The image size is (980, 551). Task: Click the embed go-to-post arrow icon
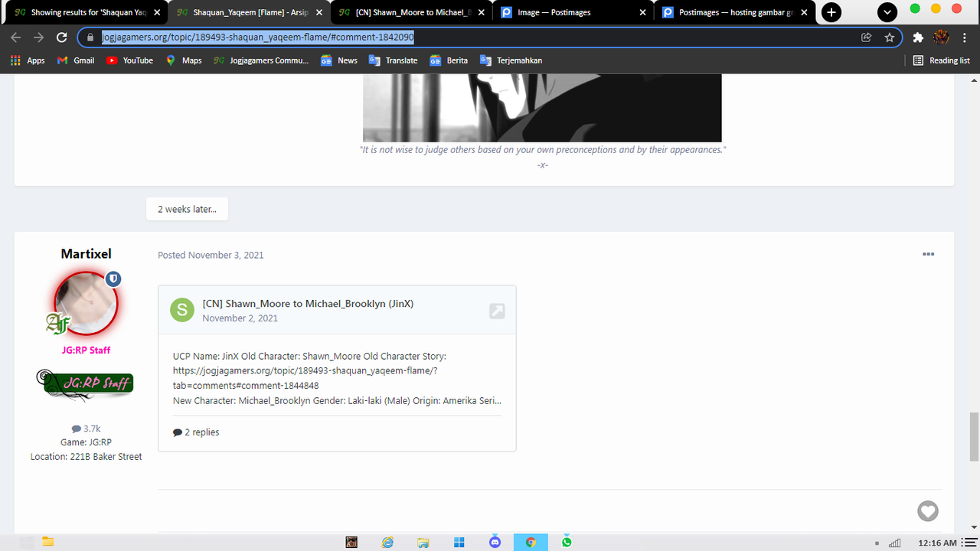click(497, 311)
